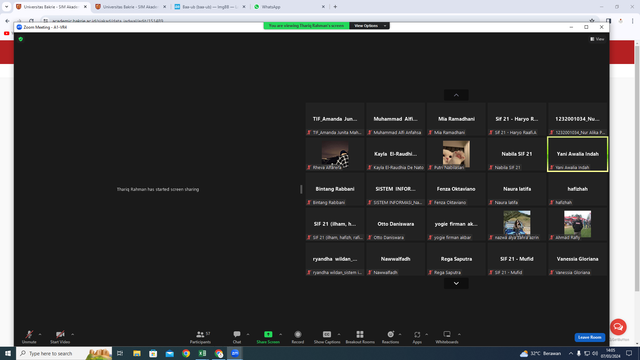Click the taskbar search box
Screen dimensions: 640x360
[x=64, y=353]
